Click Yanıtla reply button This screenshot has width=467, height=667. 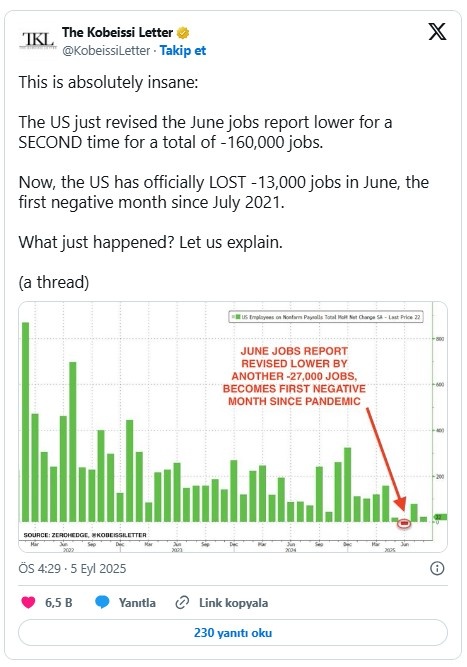(x=137, y=603)
